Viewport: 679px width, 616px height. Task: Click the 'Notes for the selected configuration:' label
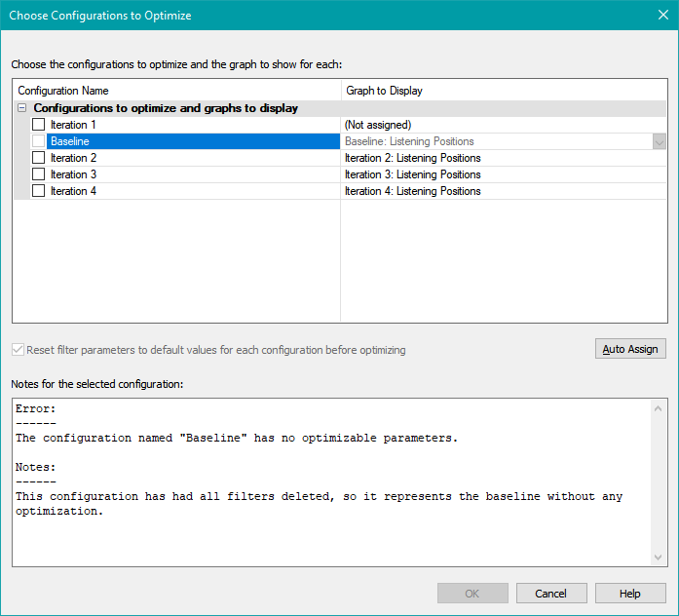(97, 384)
